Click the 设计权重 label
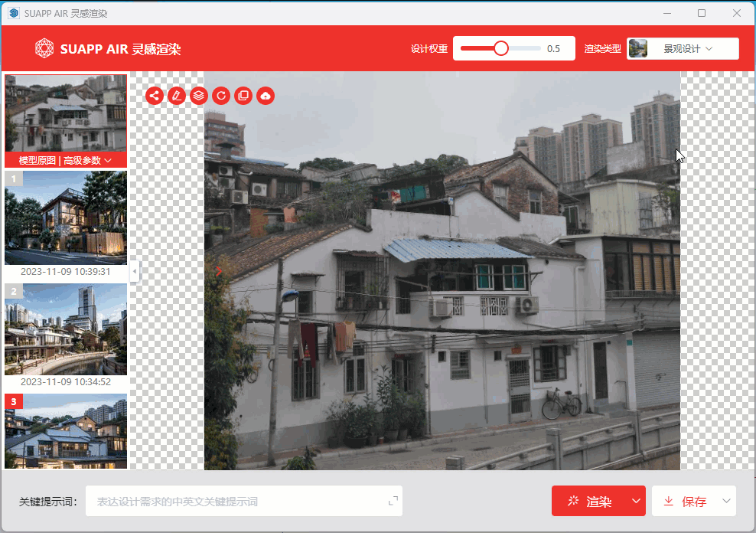Image resolution: width=756 pixels, height=533 pixels. 429,49
